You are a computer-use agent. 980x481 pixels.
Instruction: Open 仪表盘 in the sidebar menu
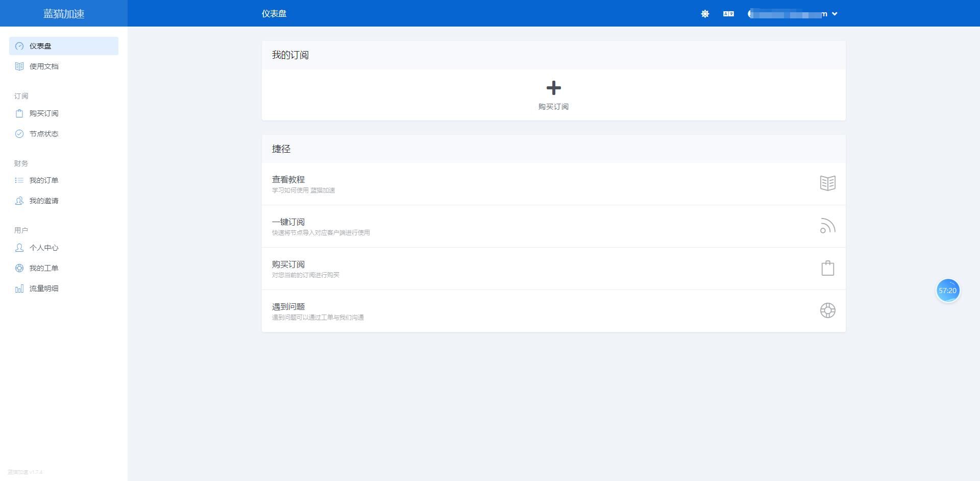64,46
